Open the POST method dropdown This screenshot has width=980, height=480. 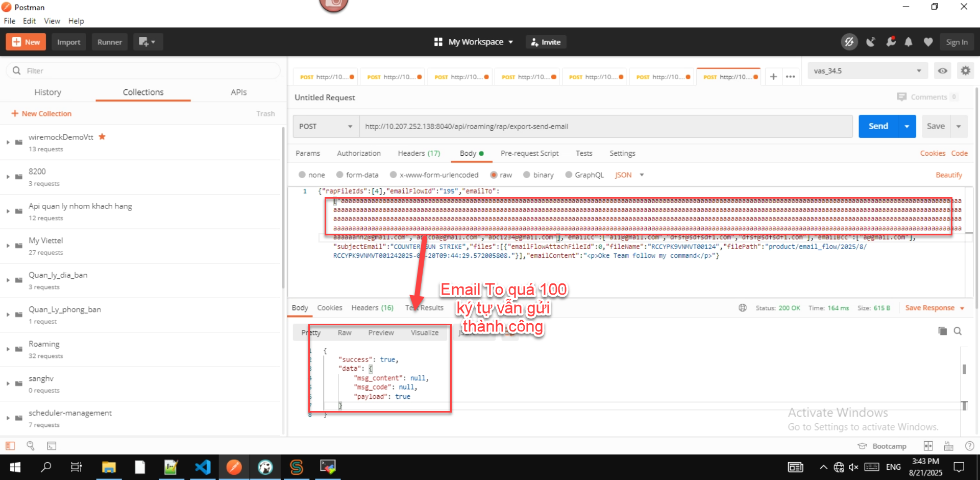326,127
